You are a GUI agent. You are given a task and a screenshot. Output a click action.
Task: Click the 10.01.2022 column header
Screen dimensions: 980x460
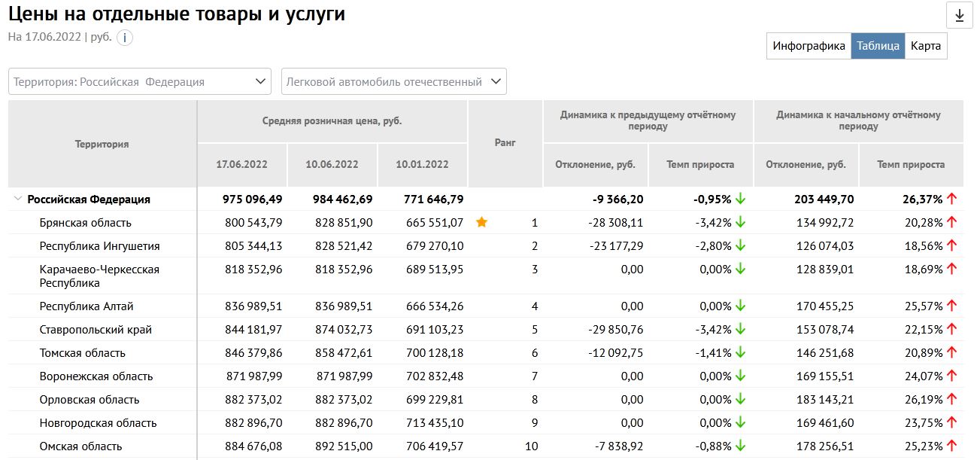tap(422, 165)
